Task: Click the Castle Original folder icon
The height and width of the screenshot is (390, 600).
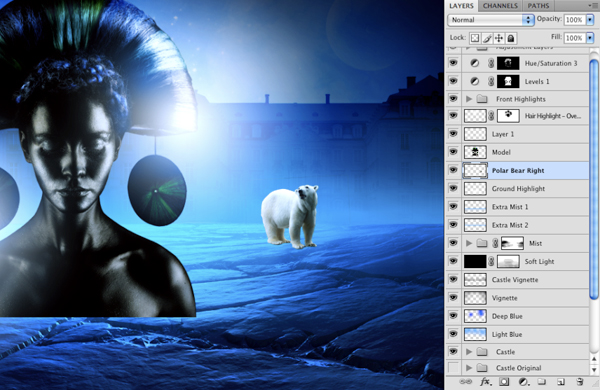Action: 482,368
